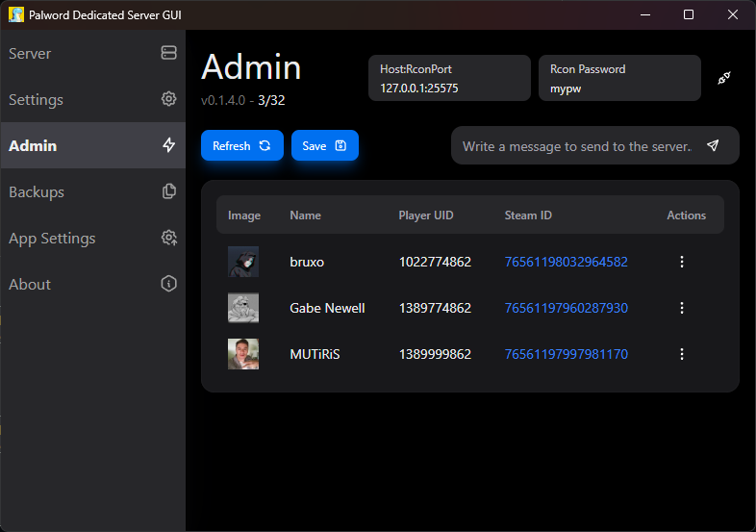Click Gabe Newell's avatar image
Viewport: 756px width, 532px height.
point(243,308)
